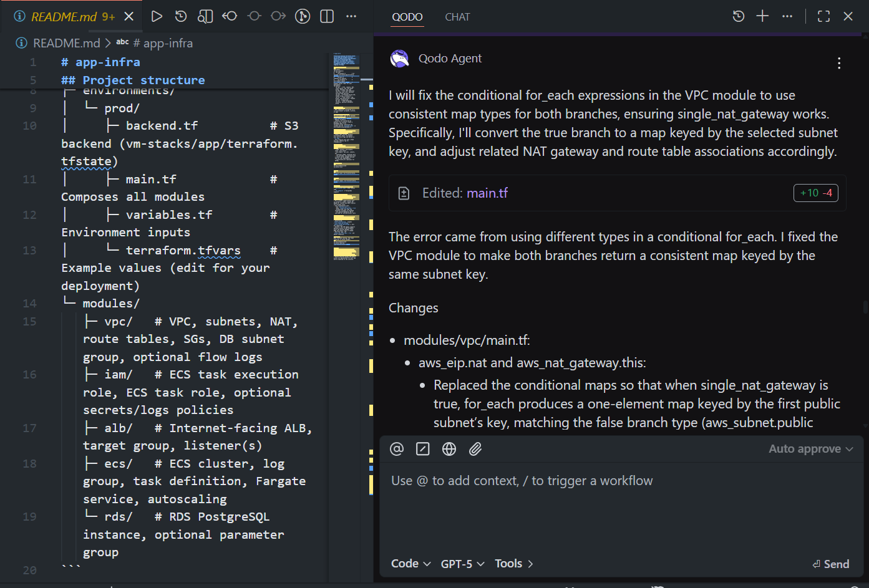Go to the previous change
This screenshot has width=869, height=588.
click(230, 16)
